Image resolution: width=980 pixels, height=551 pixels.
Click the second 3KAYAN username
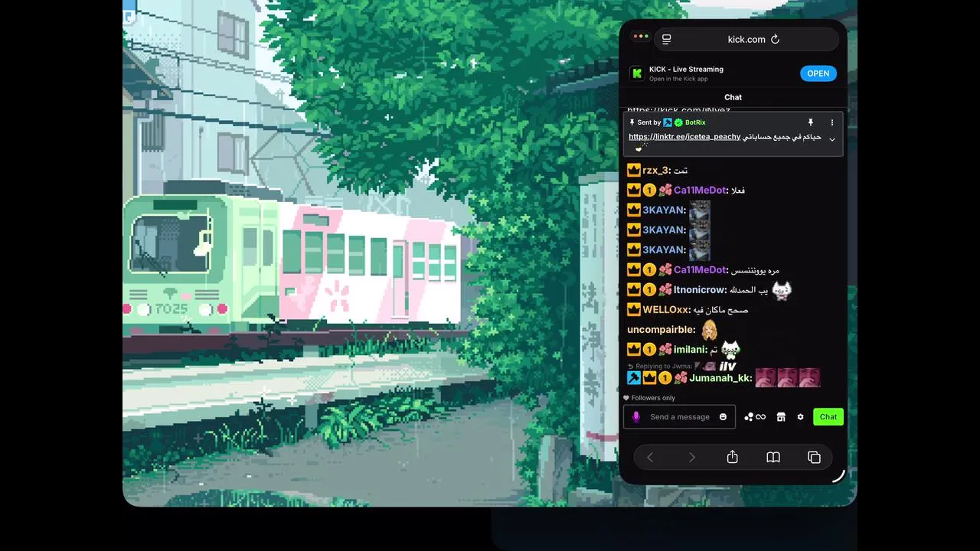(663, 230)
